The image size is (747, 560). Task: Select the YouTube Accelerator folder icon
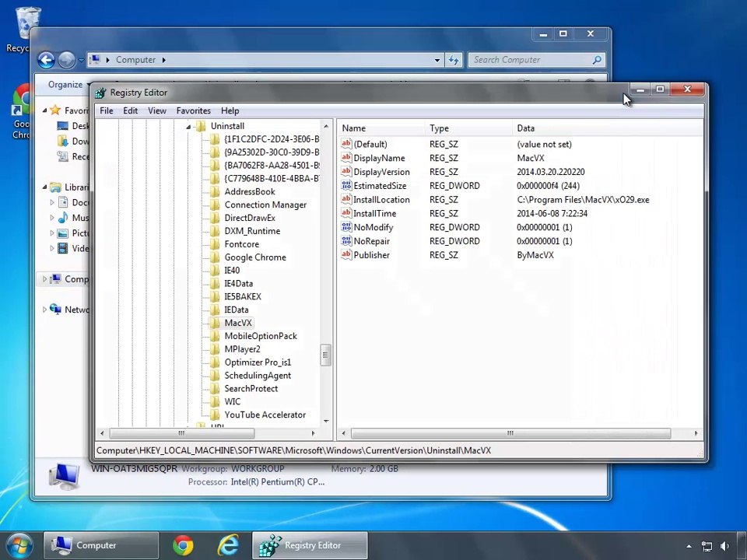(x=215, y=415)
